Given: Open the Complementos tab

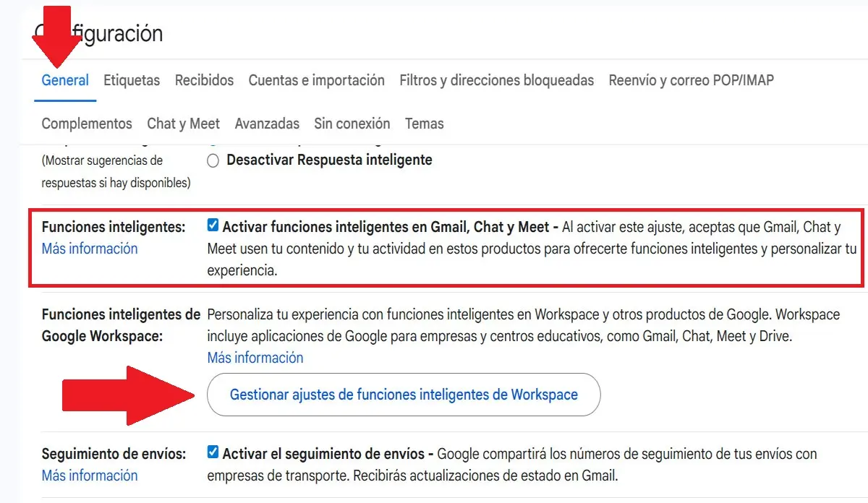Looking at the screenshot, I should pyautogui.click(x=87, y=124).
